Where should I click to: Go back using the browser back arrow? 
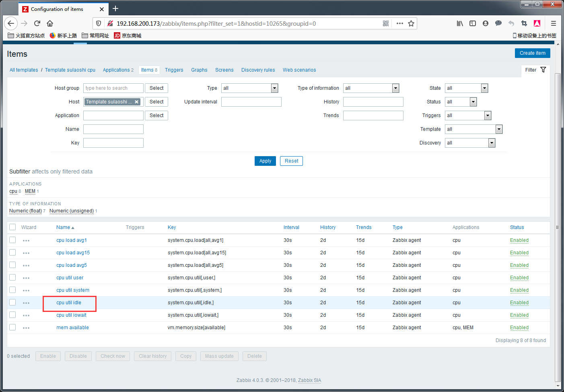click(x=11, y=23)
